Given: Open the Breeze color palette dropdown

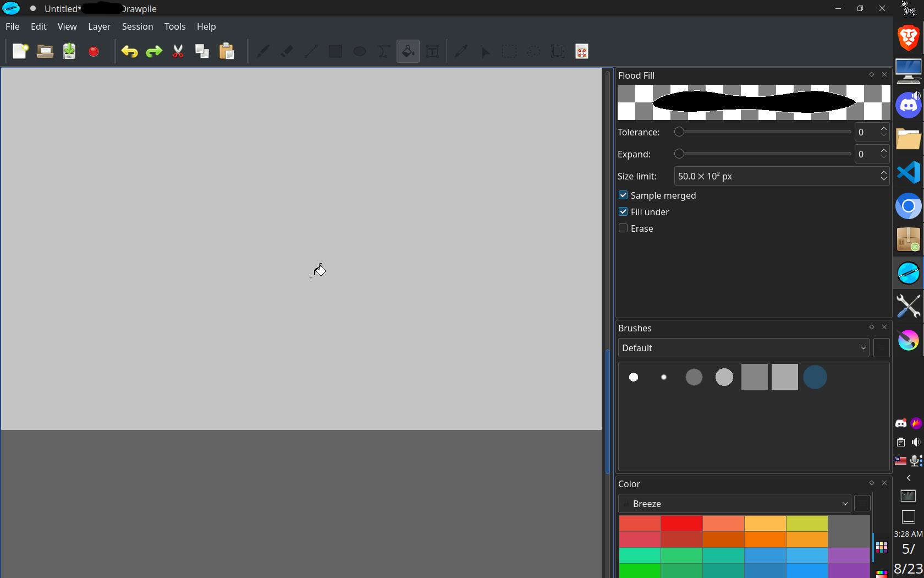Looking at the screenshot, I should click(734, 503).
